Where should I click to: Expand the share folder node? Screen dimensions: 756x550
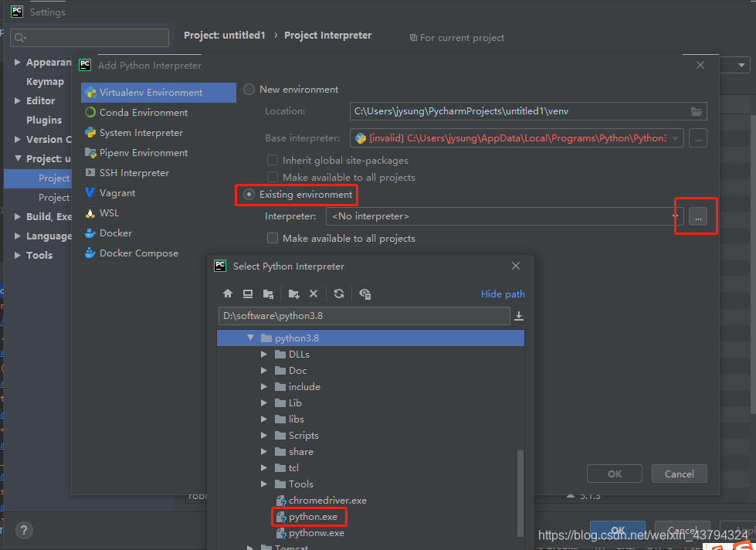[x=264, y=452]
